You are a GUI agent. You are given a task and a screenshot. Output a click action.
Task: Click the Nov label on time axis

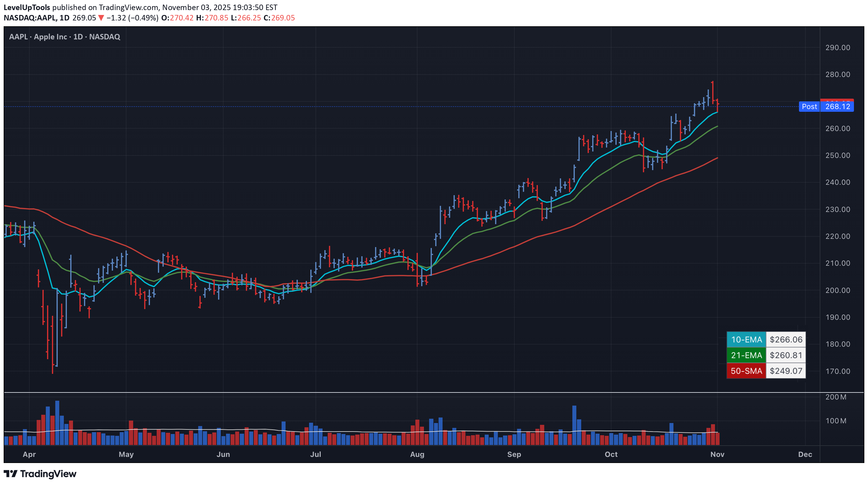717,454
